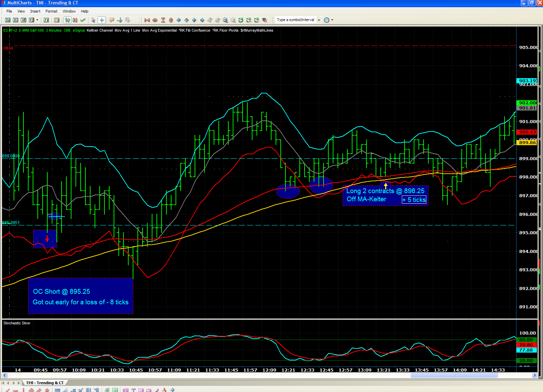The image size is (543, 392).
Task: Click the clock time zone icon
Action: [327, 20]
